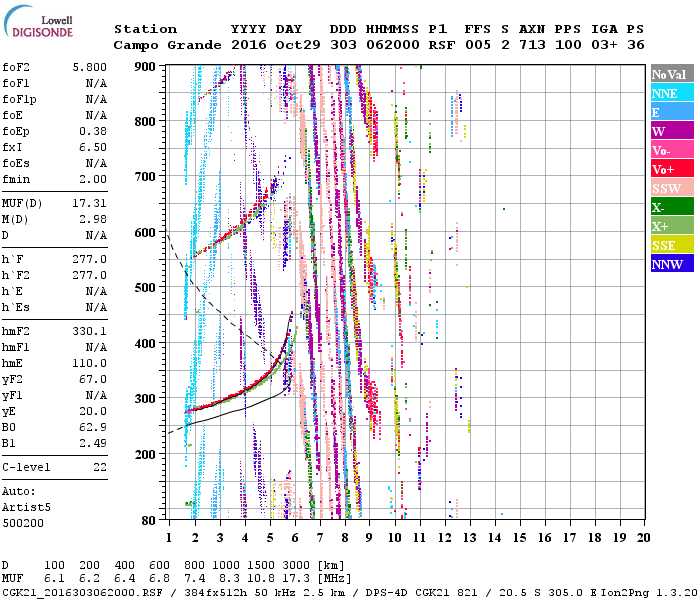Select the X- dark green legend swatch
This screenshot has width=700, height=600.
672,207
